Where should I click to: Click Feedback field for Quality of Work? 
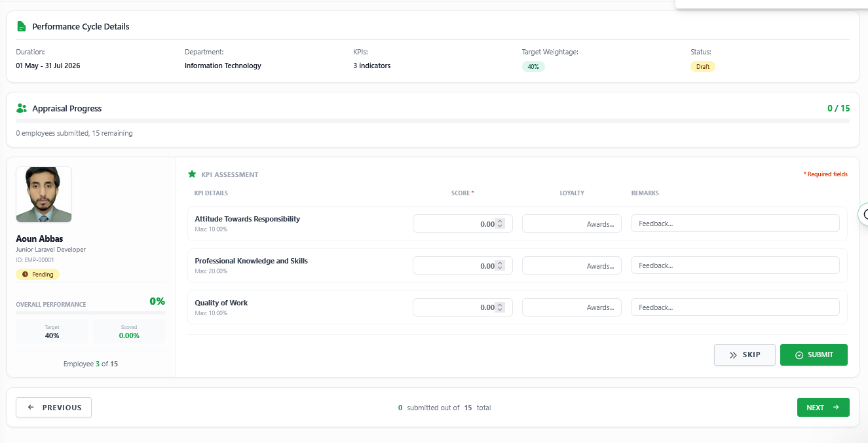pyautogui.click(x=735, y=307)
